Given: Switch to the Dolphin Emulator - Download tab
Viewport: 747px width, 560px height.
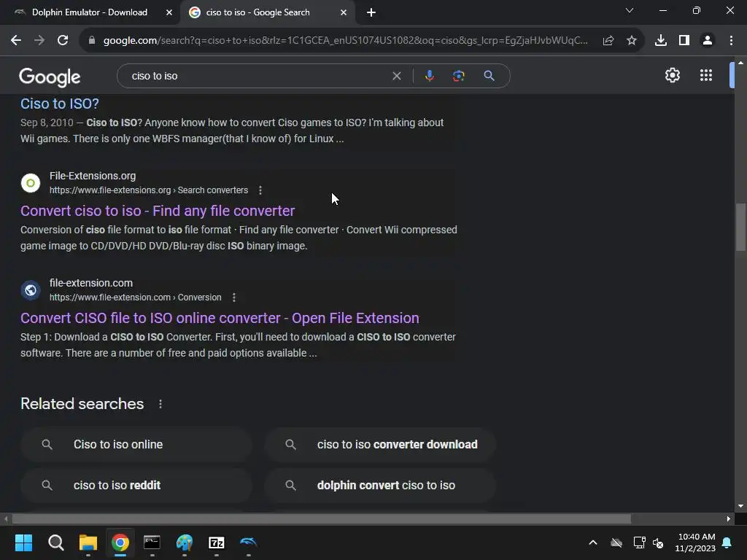Looking at the screenshot, I should 90,12.
